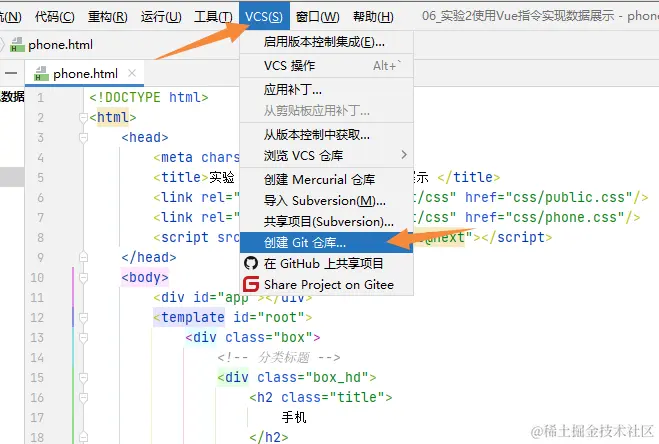Collapse the <html> tag fold marker
This screenshot has height=444, width=659.
point(83,117)
